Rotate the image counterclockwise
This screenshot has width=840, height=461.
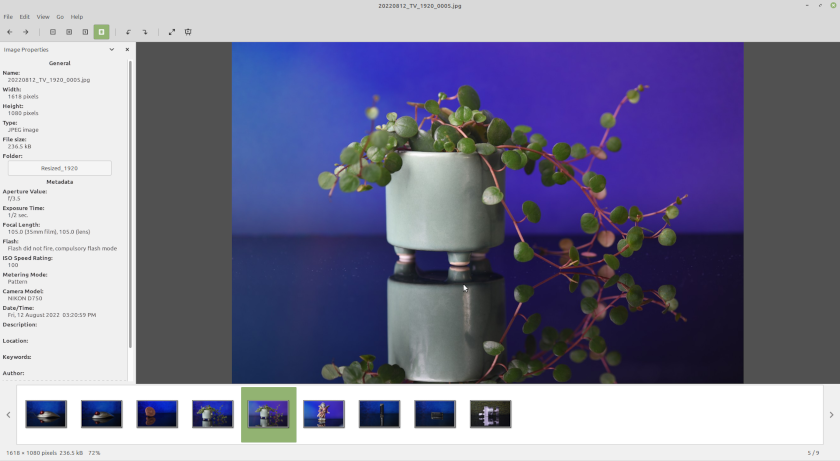click(x=128, y=32)
